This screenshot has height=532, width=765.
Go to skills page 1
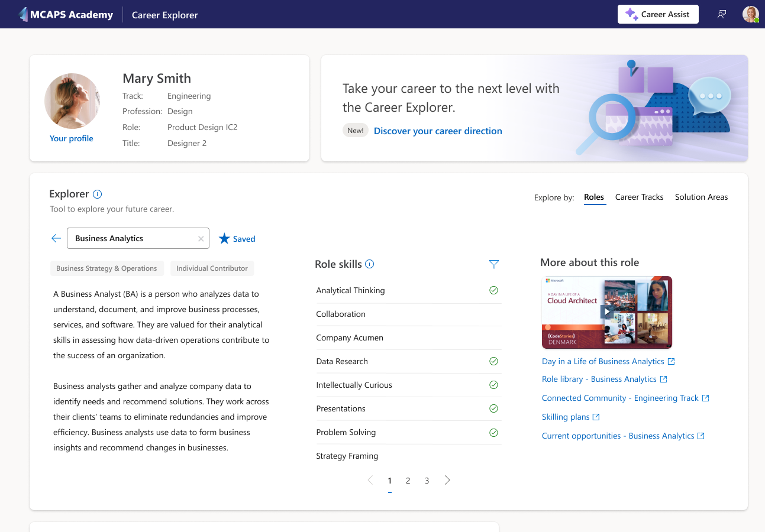pyautogui.click(x=390, y=481)
